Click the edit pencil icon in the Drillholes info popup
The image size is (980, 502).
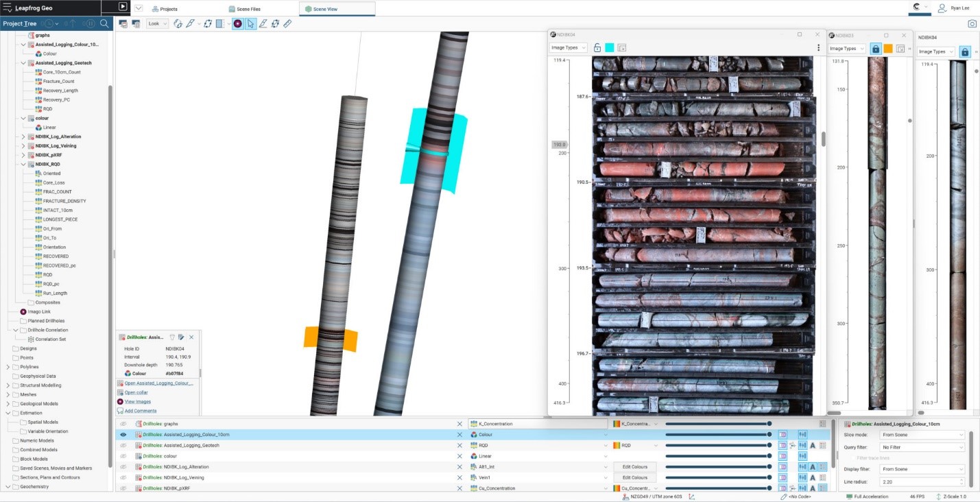click(181, 337)
